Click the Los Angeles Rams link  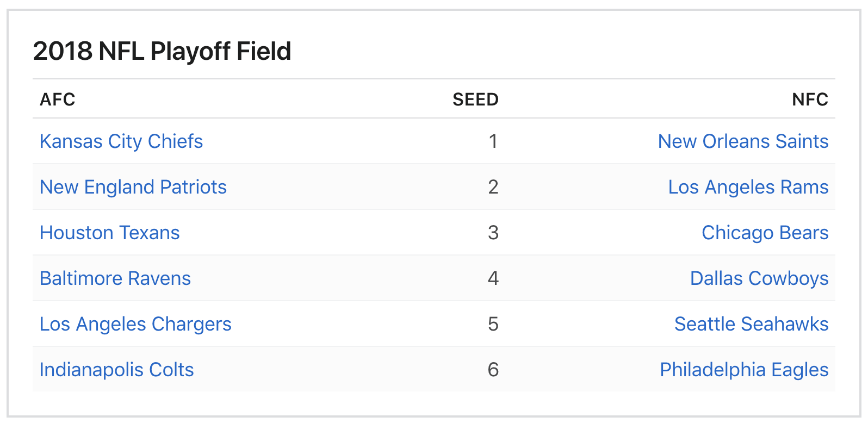point(748,187)
